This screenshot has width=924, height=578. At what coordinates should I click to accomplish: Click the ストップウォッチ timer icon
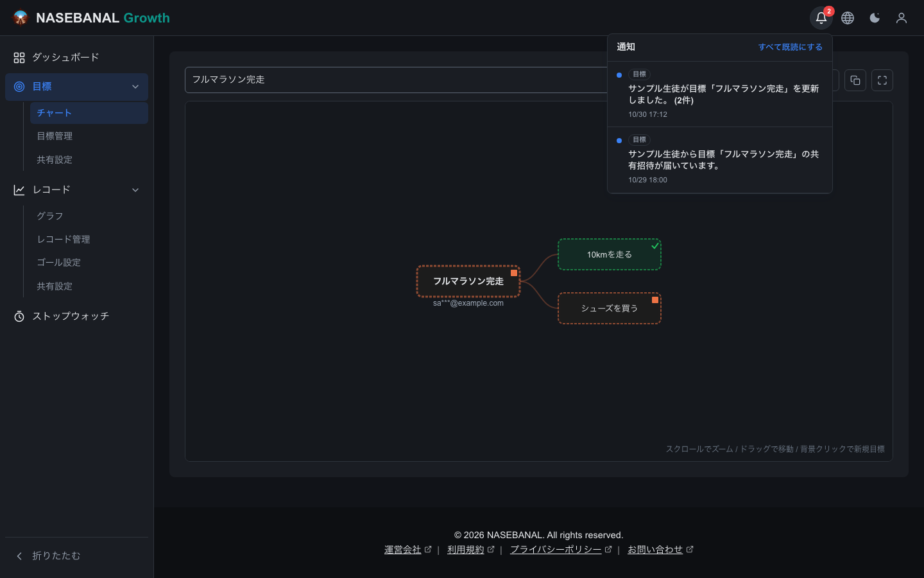(x=19, y=317)
